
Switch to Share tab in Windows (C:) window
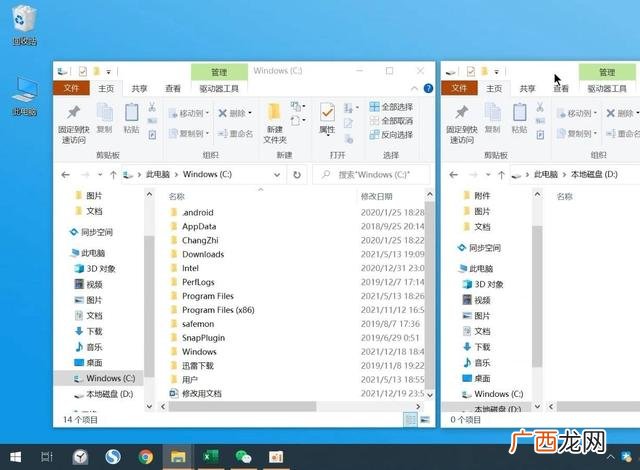(139, 89)
